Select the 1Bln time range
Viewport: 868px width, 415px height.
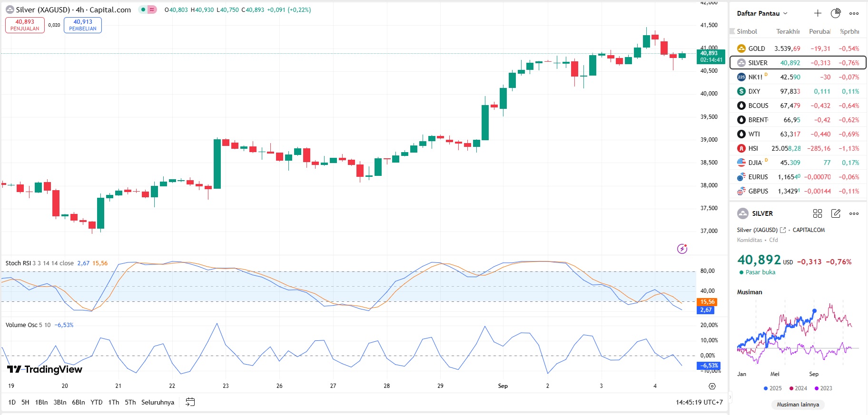41,402
